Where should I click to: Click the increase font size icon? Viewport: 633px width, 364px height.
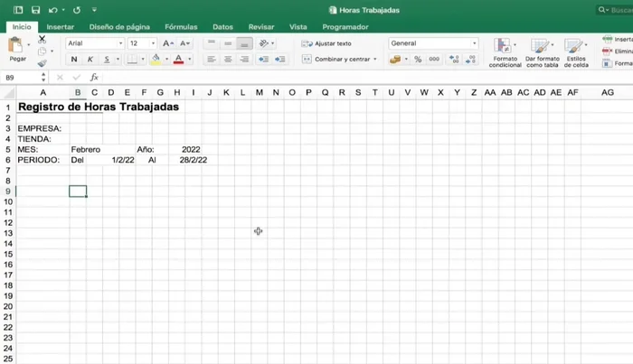click(x=168, y=43)
